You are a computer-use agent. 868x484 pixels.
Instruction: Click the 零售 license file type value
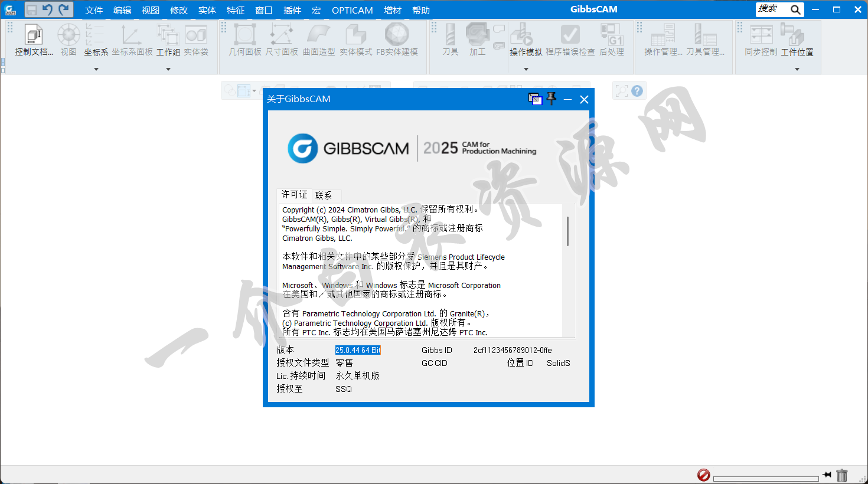pyautogui.click(x=344, y=363)
